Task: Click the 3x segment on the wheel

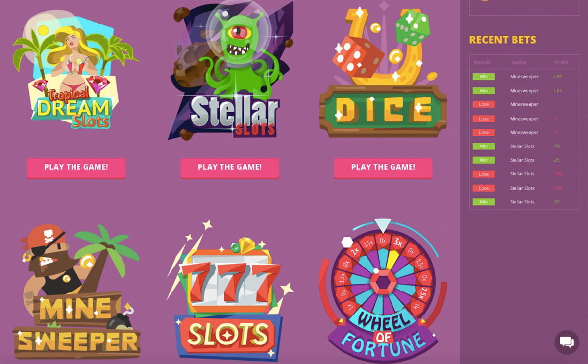Action: point(398,243)
